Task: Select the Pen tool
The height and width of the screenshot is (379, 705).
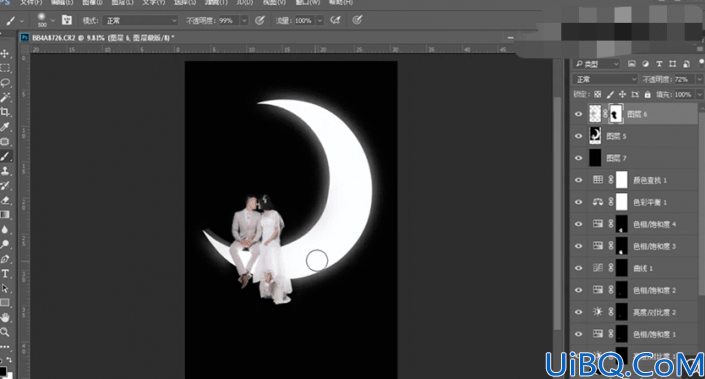Action: (x=5, y=259)
